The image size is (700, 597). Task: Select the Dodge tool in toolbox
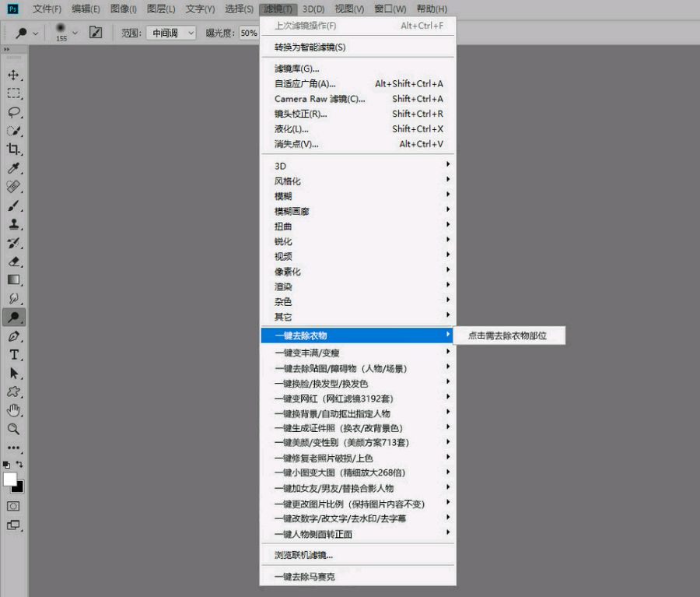pos(13,318)
